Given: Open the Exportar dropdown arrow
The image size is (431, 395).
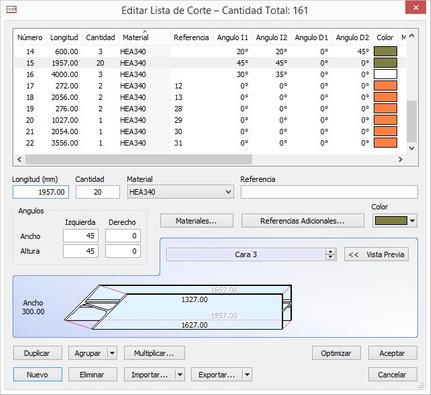Looking at the screenshot, I should (247, 375).
